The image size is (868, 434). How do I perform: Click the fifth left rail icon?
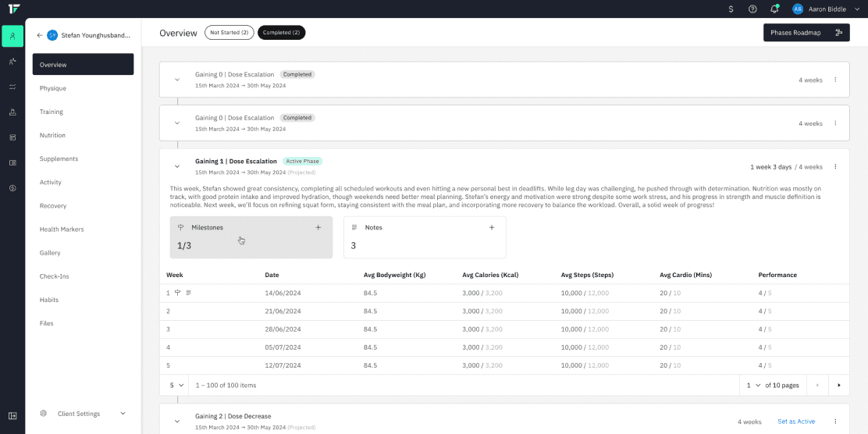point(12,137)
